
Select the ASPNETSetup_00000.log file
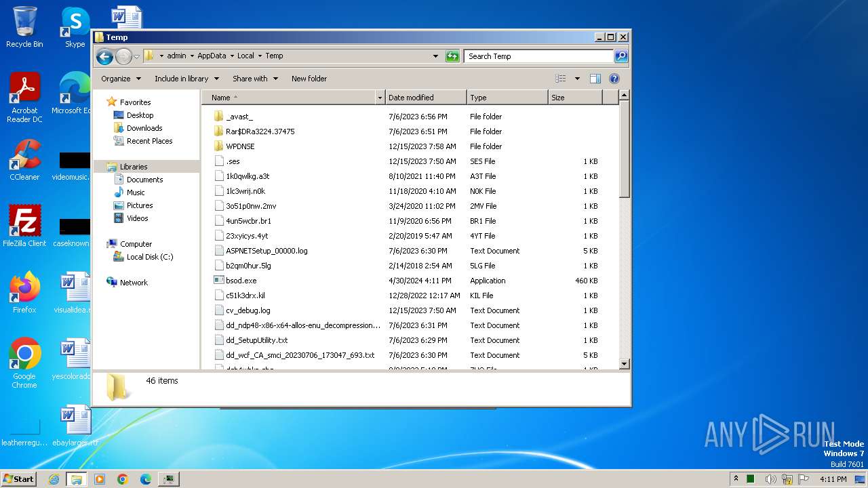267,251
